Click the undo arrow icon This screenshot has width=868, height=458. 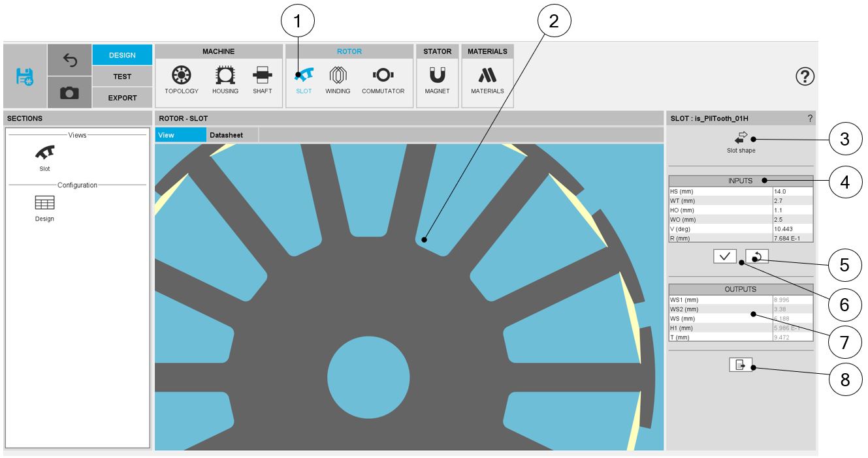pos(69,59)
